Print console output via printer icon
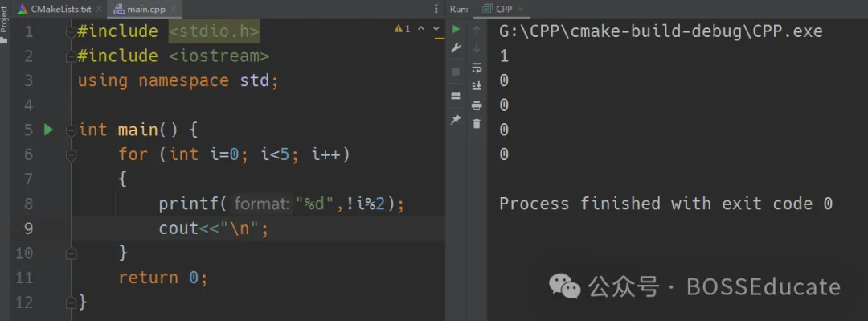This screenshot has width=868, height=321. 477,105
